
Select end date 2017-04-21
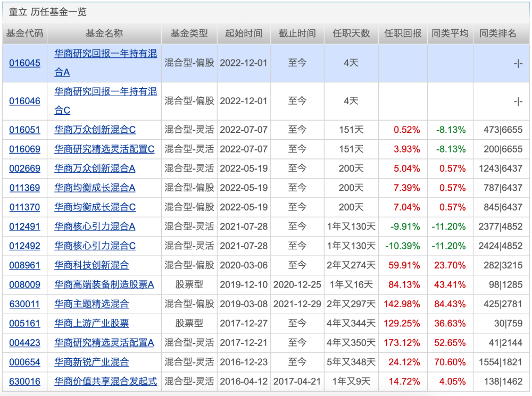click(297, 382)
